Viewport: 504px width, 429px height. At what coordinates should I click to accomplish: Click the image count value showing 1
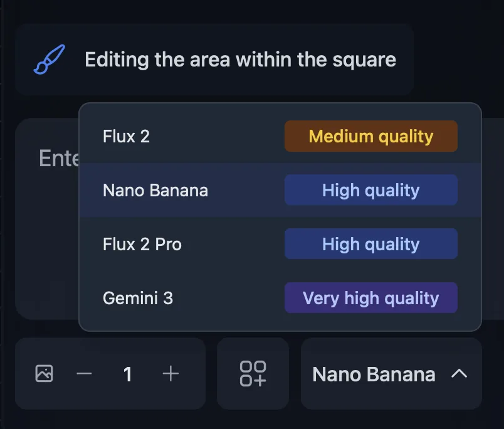pos(127,374)
